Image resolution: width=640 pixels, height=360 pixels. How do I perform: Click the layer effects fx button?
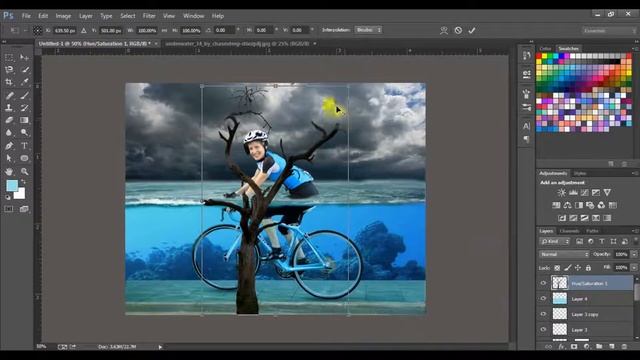point(562,347)
